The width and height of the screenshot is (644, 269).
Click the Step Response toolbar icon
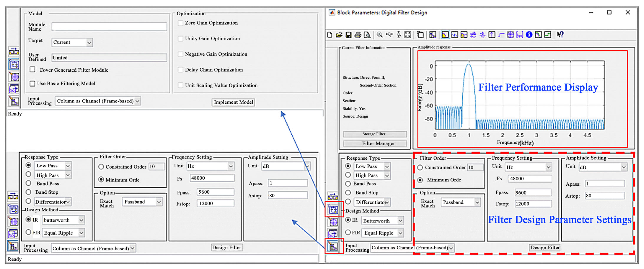[501, 35]
